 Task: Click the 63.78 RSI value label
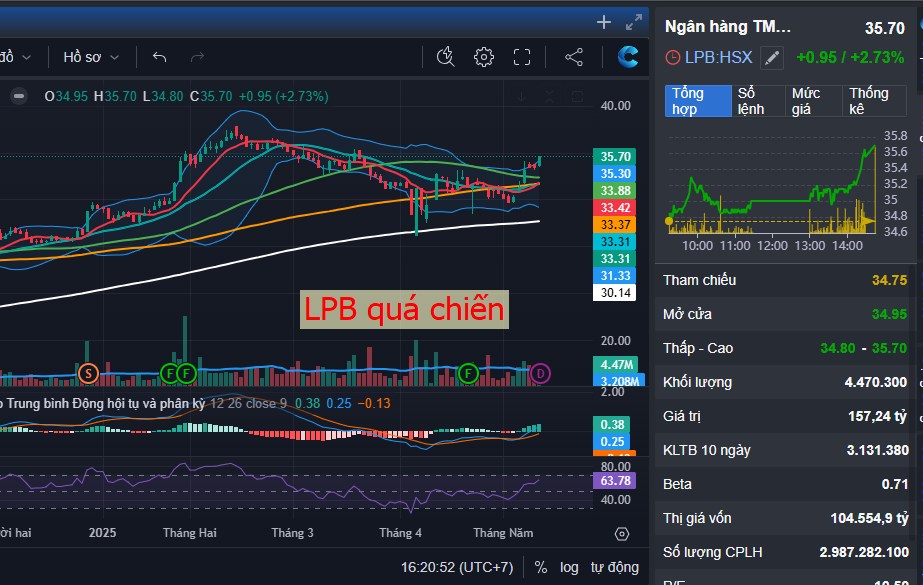tap(615, 481)
